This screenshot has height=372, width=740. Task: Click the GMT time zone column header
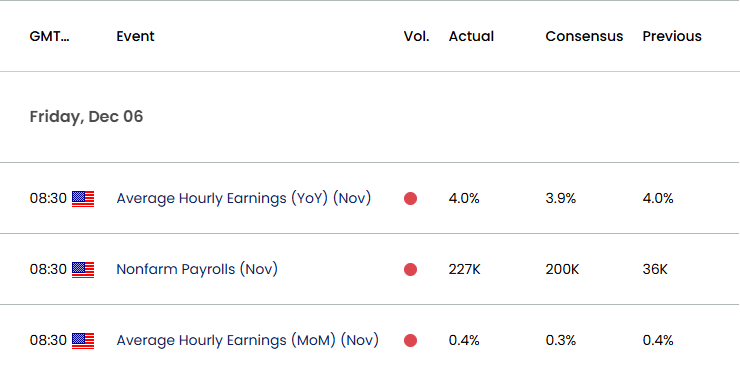[x=50, y=36]
